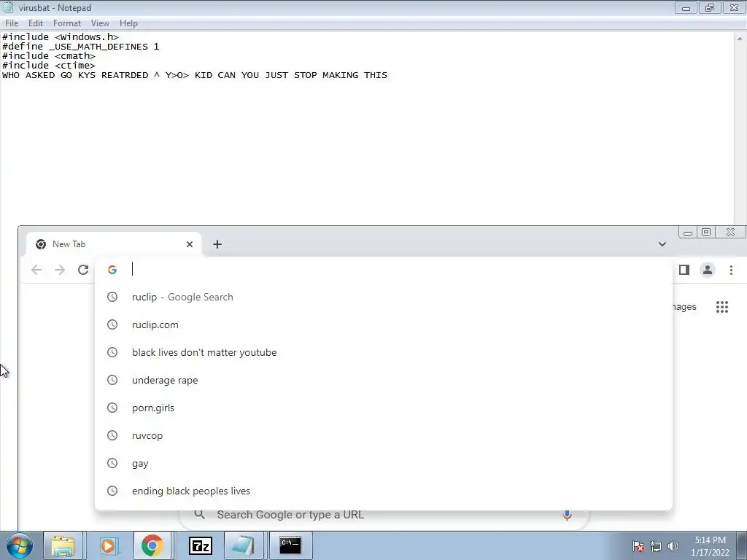Close the New Tab tab
The height and width of the screenshot is (560, 747).
(x=190, y=244)
